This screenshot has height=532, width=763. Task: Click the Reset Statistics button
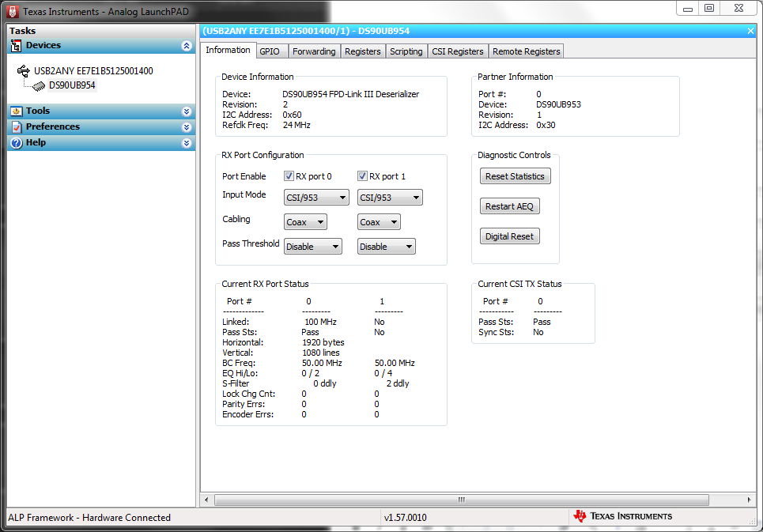(515, 176)
